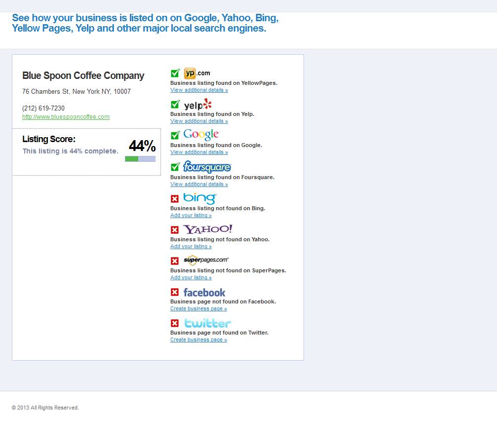Viewport: 497px width, 448px height.
Task: Click the blue page headline about local search
Action: pos(145,23)
